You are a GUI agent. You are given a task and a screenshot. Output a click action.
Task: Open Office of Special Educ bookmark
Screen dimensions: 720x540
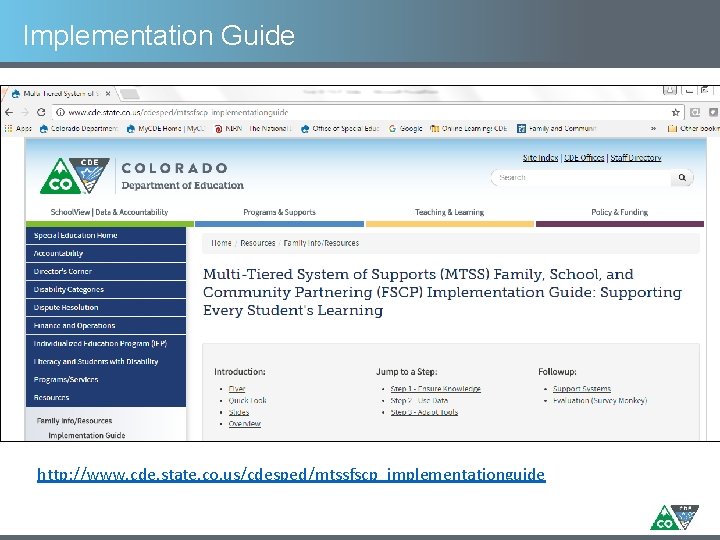340,129
